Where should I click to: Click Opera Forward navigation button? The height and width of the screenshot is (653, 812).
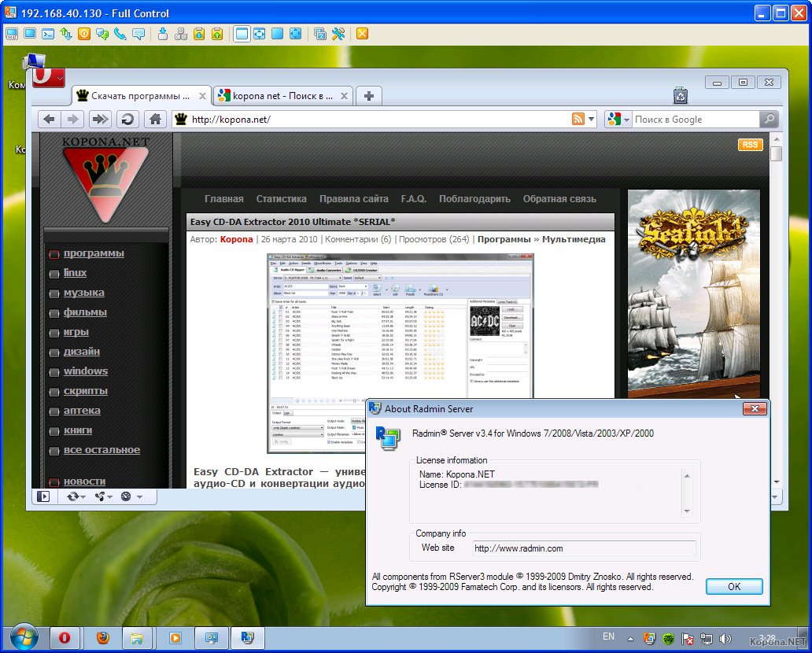coord(72,120)
